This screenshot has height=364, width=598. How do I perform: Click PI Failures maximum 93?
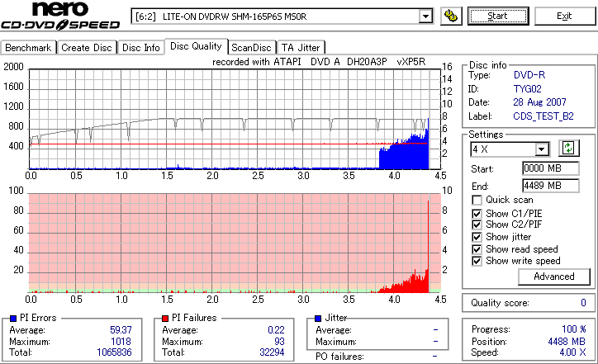(x=279, y=342)
